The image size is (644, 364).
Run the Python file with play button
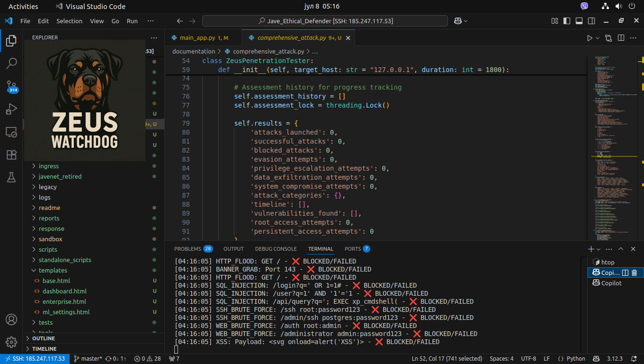click(590, 38)
